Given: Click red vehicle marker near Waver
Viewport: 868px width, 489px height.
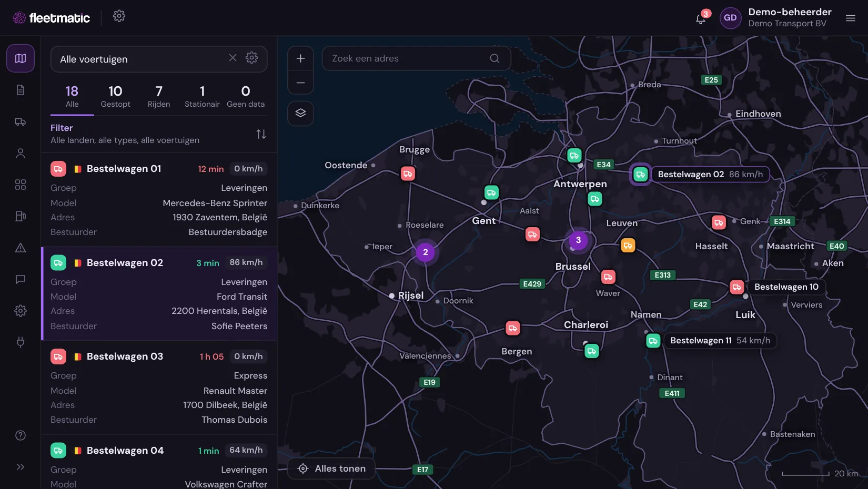Looking at the screenshot, I should [608, 277].
